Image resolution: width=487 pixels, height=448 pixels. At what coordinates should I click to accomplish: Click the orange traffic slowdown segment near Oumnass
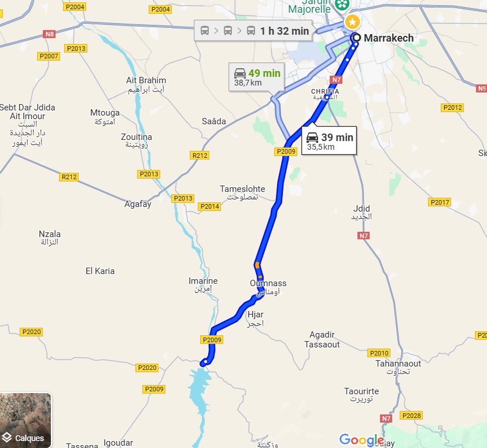pos(257,265)
